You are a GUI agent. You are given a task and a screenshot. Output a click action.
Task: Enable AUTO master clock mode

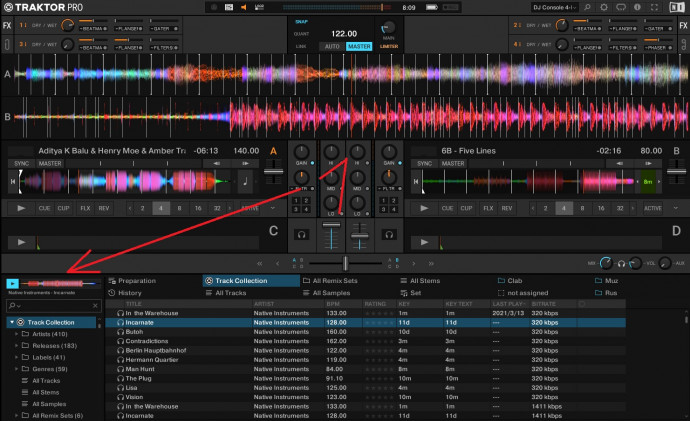coord(332,46)
